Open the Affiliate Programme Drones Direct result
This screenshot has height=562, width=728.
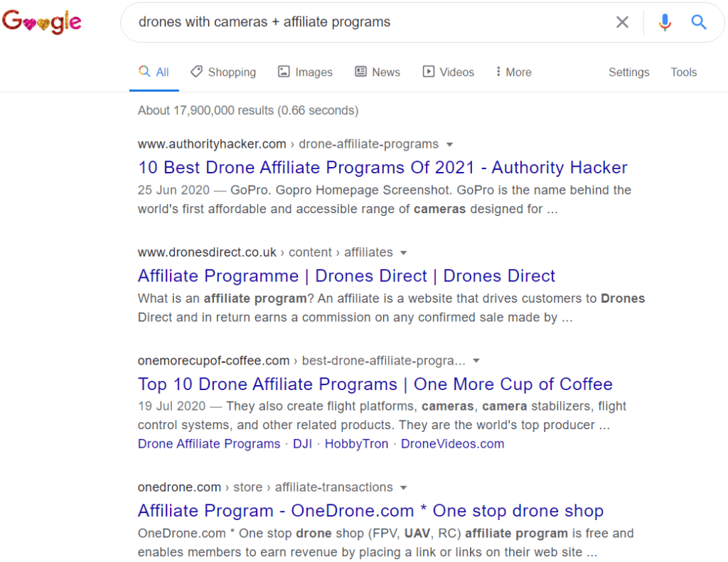346,276
